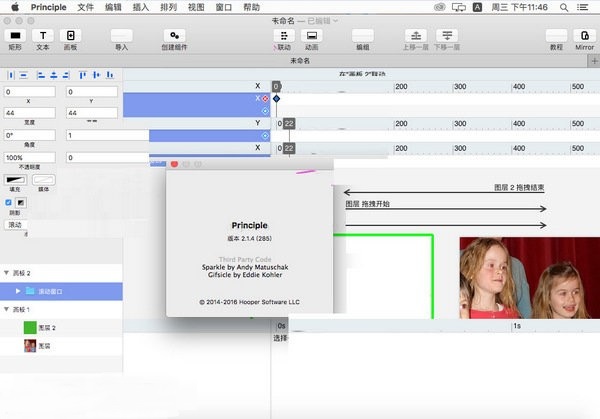Click Bring Forward (上移一层) icon
The width and height of the screenshot is (600, 419).
click(x=417, y=35)
